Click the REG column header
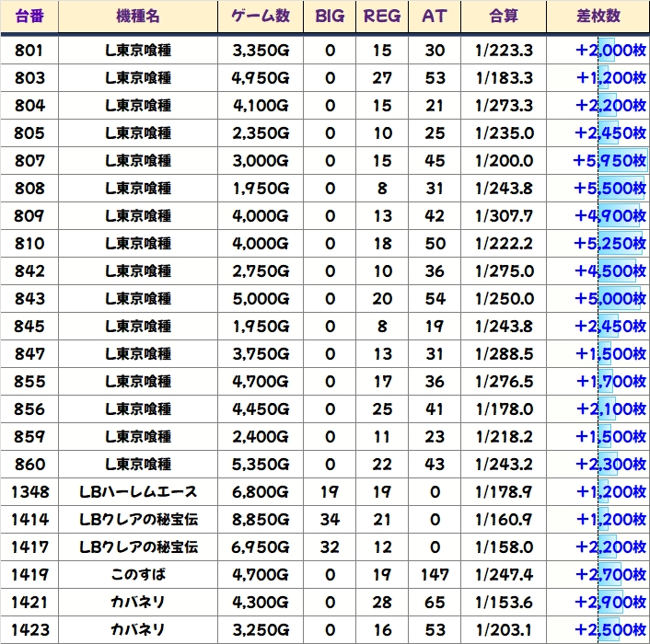The height and width of the screenshot is (644, 650). coord(382,17)
